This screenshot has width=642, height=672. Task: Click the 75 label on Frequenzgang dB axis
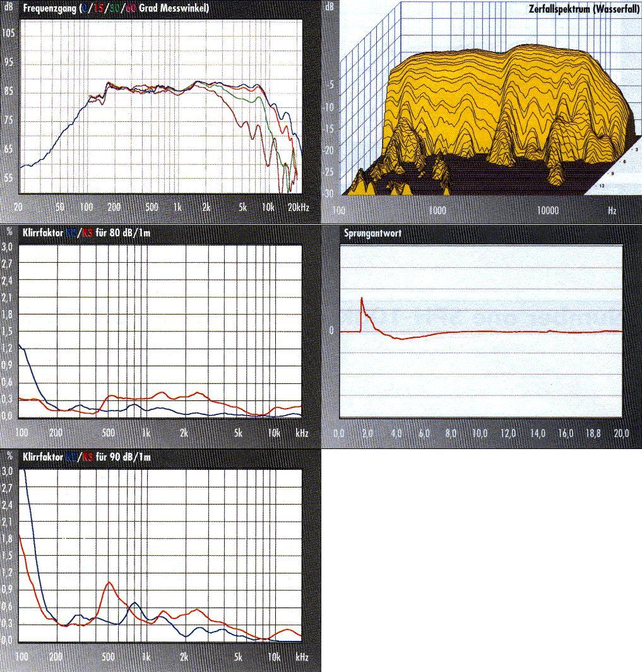click(x=9, y=120)
